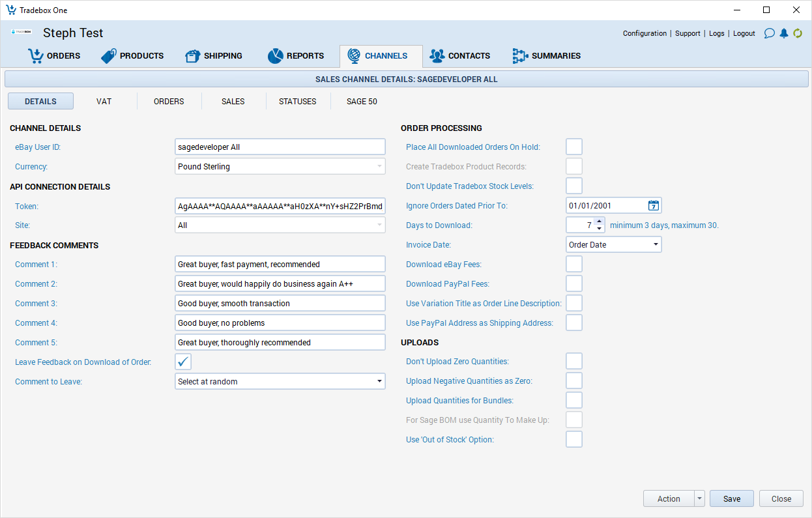The image size is (812, 518).
Task: Switch to the Statuses tab
Action: (298, 101)
